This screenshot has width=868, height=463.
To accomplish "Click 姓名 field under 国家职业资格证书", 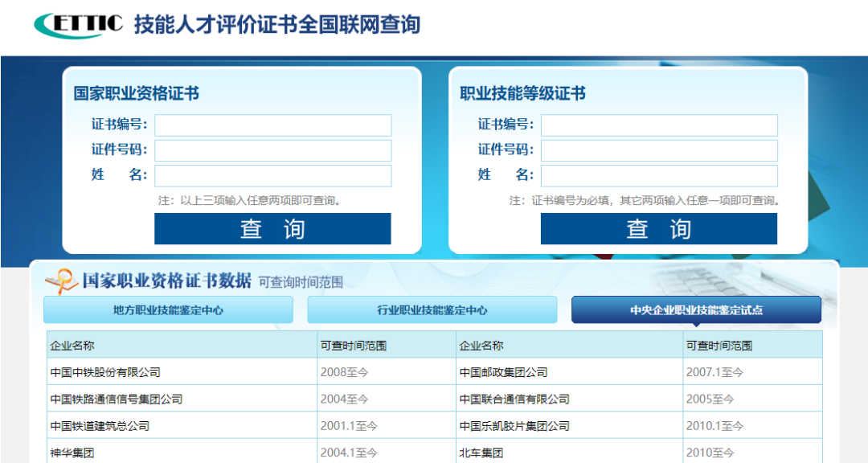I will click(273, 176).
